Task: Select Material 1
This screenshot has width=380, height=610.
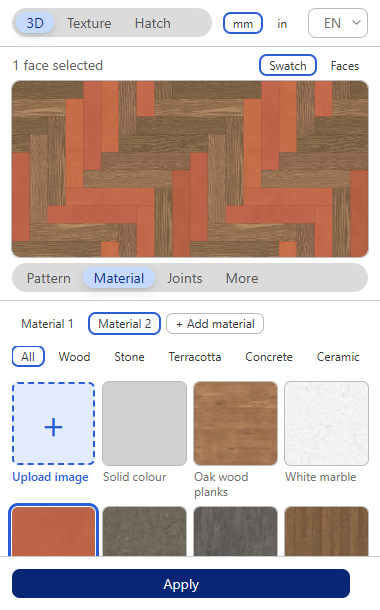Action: (x=47, y=324)
